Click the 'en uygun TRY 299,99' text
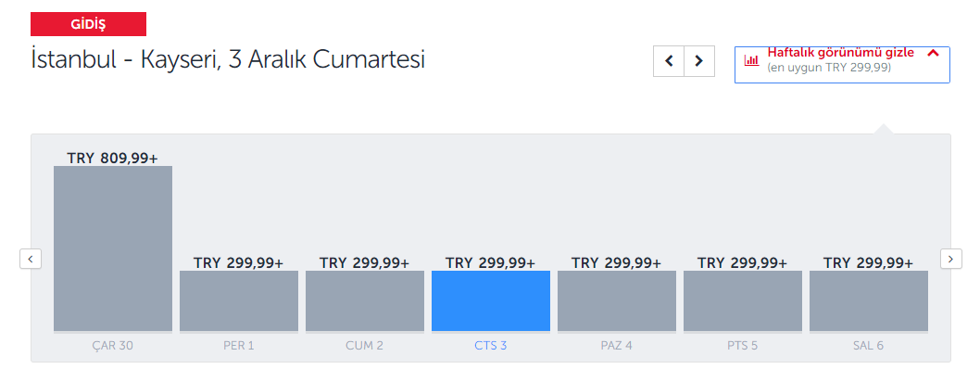The width and height of the screenshot is (980, 369). tap(829, 68)
